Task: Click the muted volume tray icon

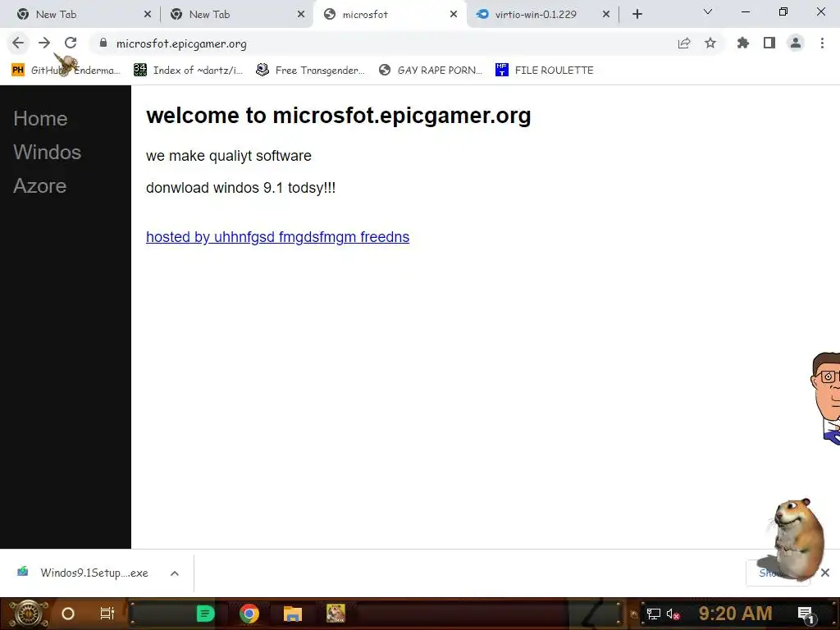Action: [x=673, y=614]
